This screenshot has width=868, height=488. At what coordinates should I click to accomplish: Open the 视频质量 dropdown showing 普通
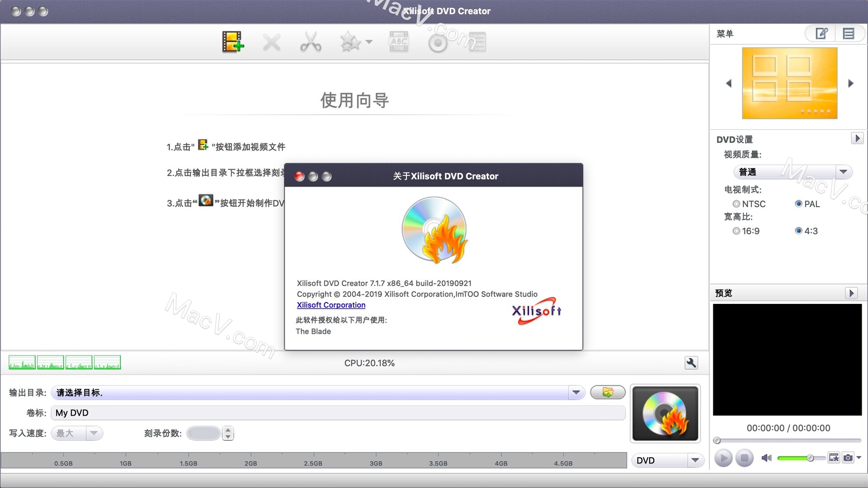point(793,172)
